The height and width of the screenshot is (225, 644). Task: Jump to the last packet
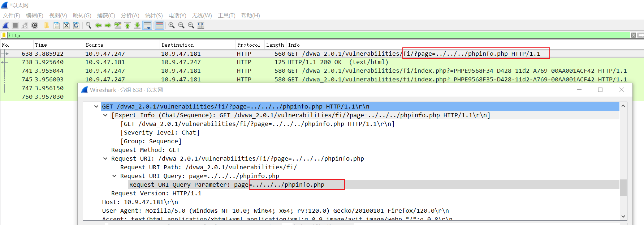pos(137,25)
